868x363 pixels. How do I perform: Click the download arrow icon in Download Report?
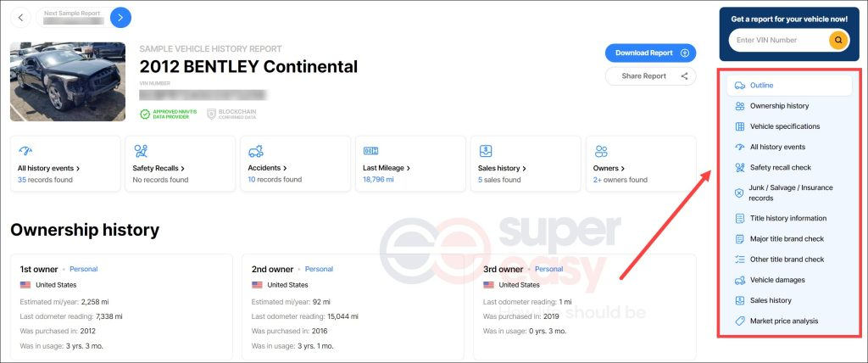click(685, 53)
